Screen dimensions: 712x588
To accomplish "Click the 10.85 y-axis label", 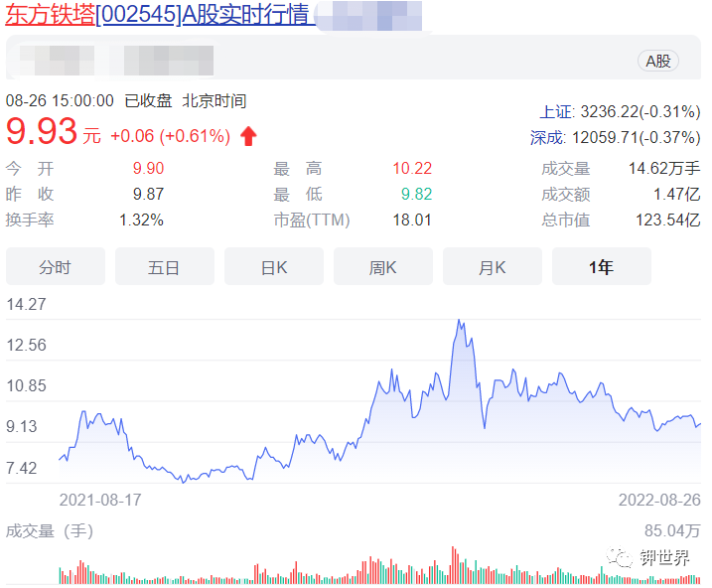I will [x=26, y=386].
